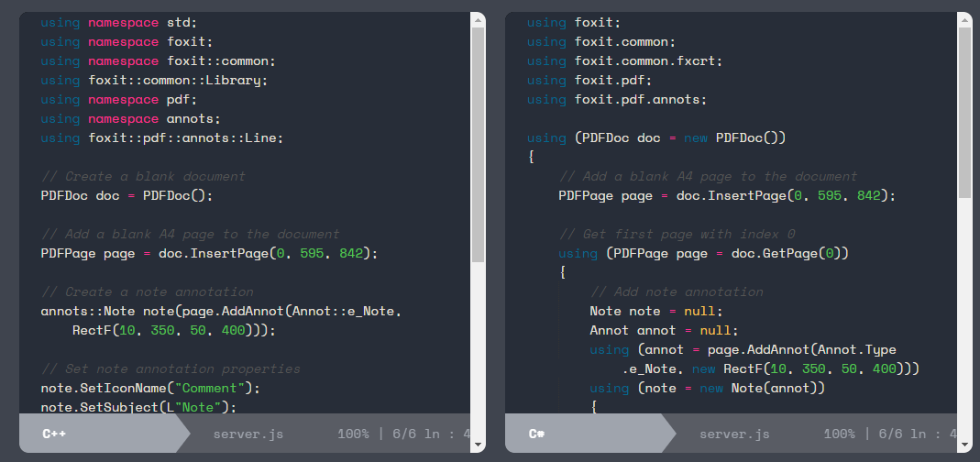
Task: Click 'using (PDFDoc doc = new PDFDoc())' line
Action: coord(656,138)
